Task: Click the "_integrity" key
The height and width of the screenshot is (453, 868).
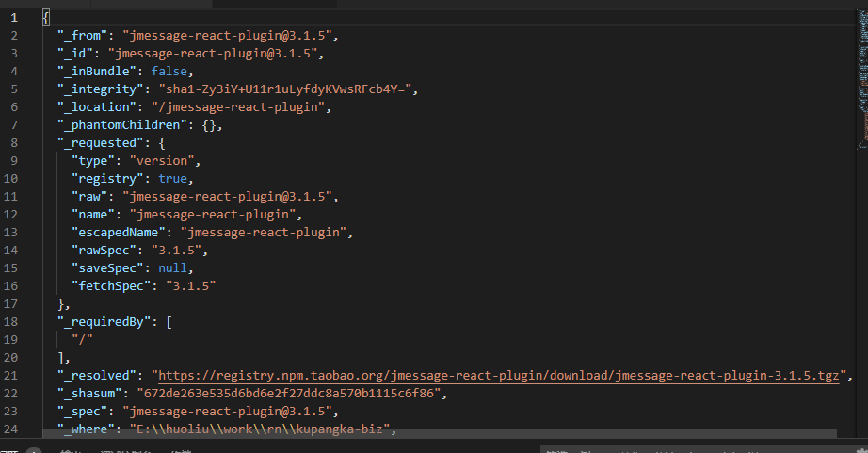Action: [101, 89]
